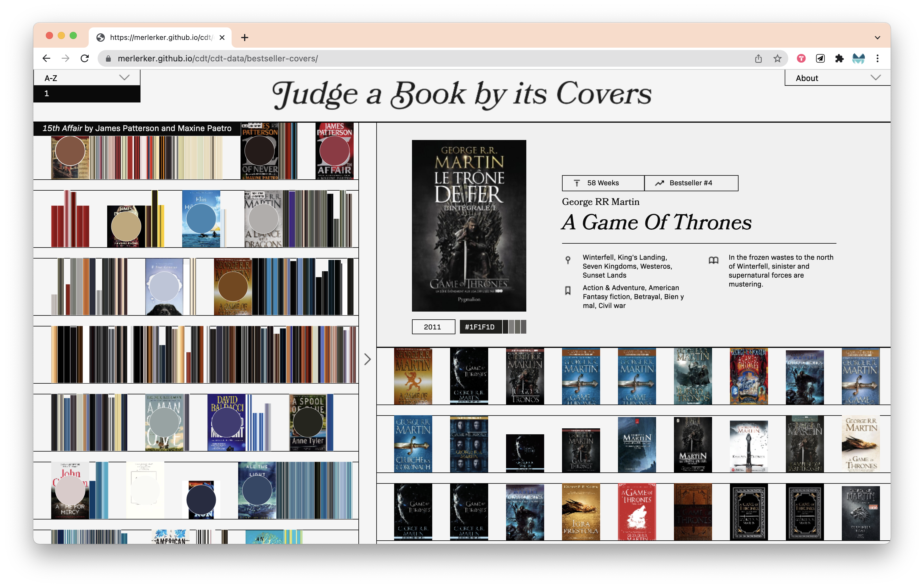Open the blue M profile icon
The width and height of the screenshot is (924, 588).
[x=859, y=58]
